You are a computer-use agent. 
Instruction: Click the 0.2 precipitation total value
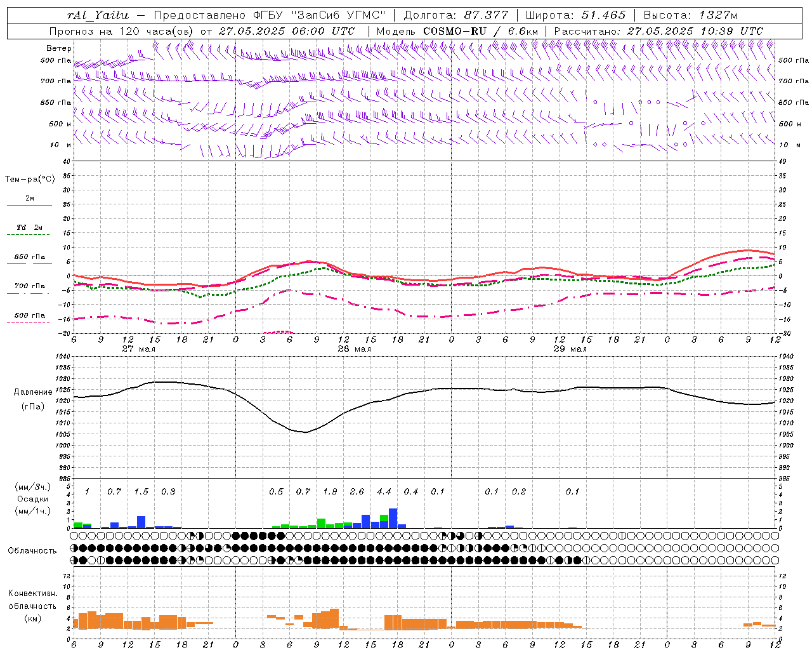tap(519, 492)
